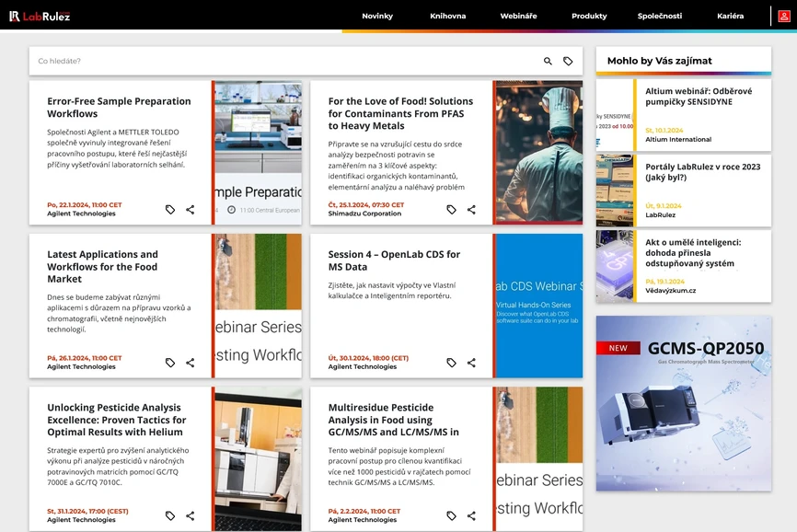Click the Co hledáte search field
797x532 pixels.
[x=276, y=62]
